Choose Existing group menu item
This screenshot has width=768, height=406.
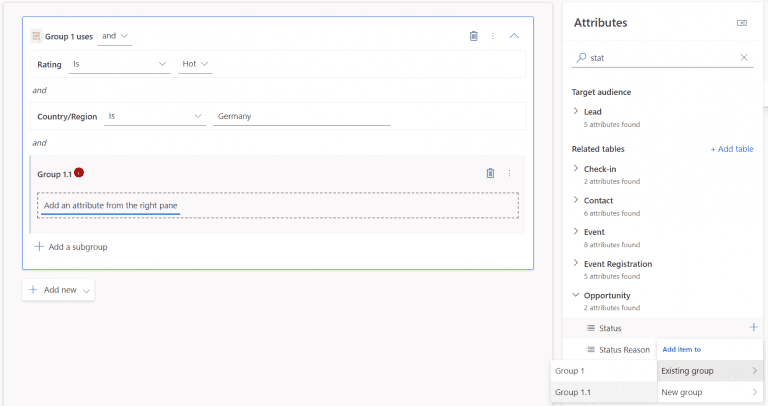point(710,371)
